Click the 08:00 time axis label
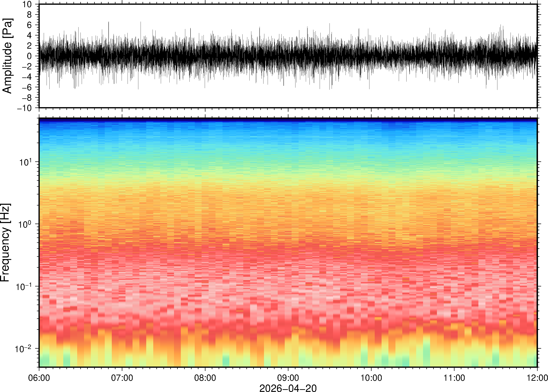Screen dimensions: 548x392 [205, 378]
